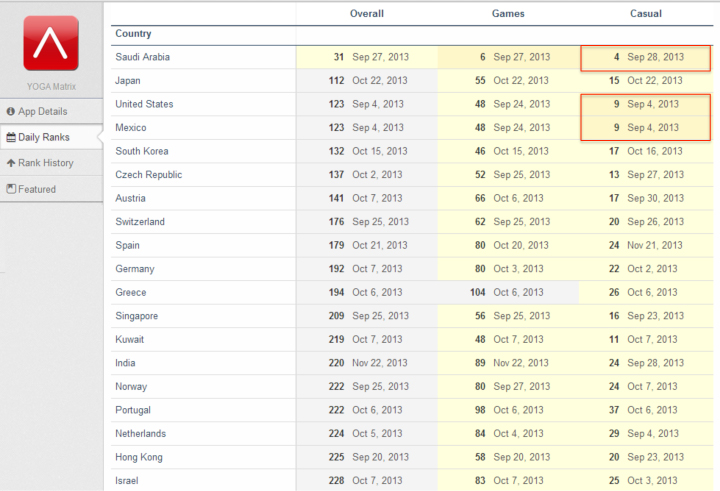
Task: Select the United States row label
Action: [144, 104]
